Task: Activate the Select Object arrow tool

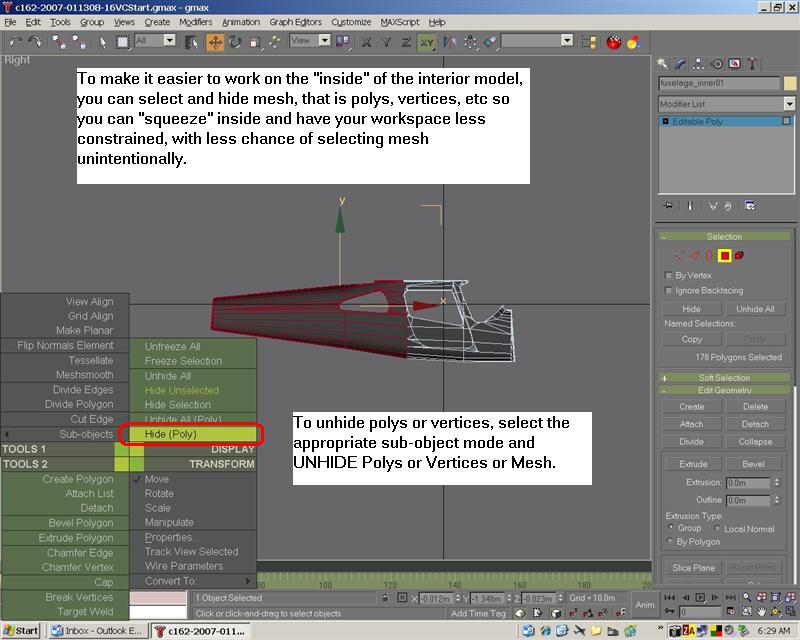Action: click(103, 42)
